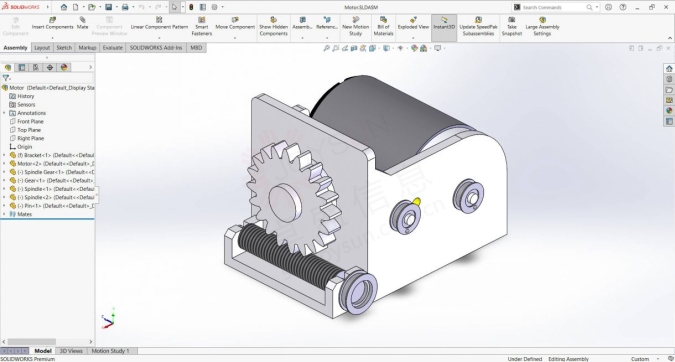Image resolution: width=675 pixels, height=362 pixels.
Task: Open the DisplayManager tab in the feature panel
Action: point(64,67)
